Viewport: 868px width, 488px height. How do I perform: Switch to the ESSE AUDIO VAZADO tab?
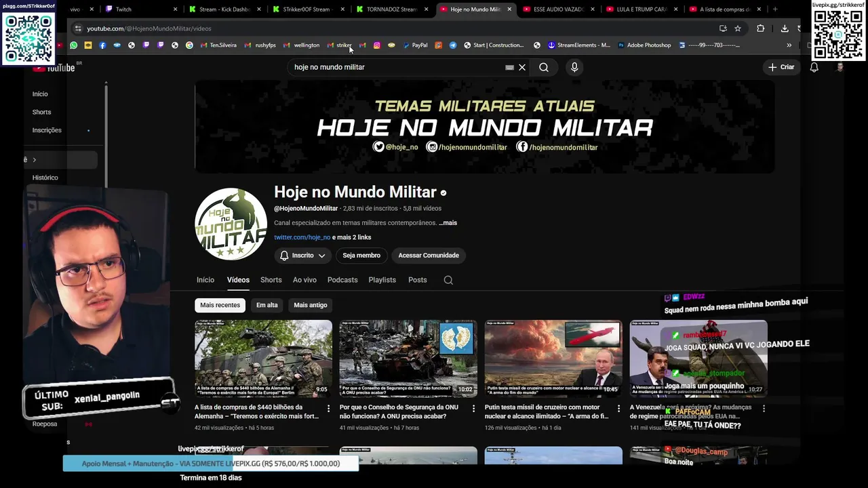point(559,9)
